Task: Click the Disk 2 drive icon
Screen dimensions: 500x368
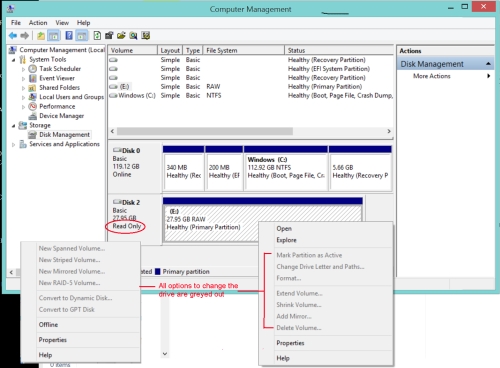Action: [x=117, y=202]
